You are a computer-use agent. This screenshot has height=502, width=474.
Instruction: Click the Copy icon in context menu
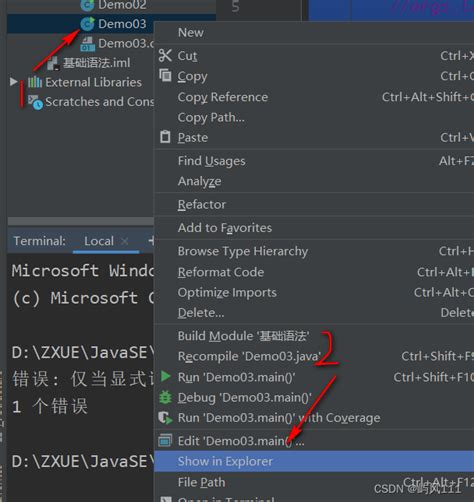pos(165,75)
